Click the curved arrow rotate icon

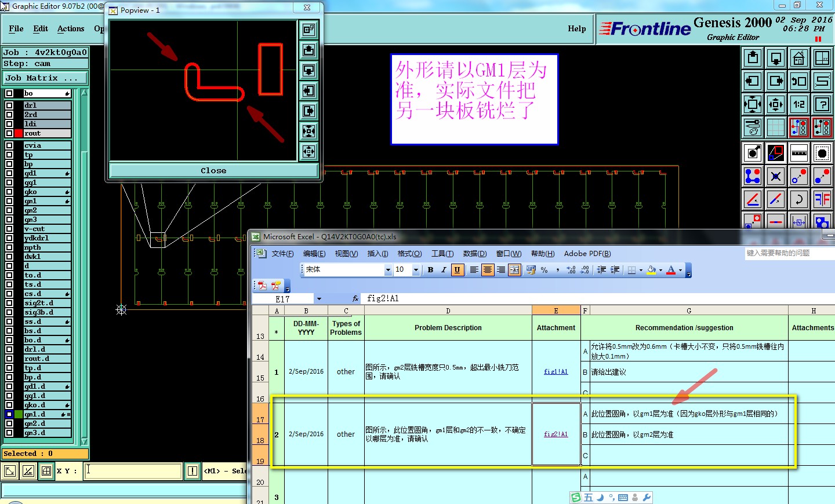pos(799,199)
